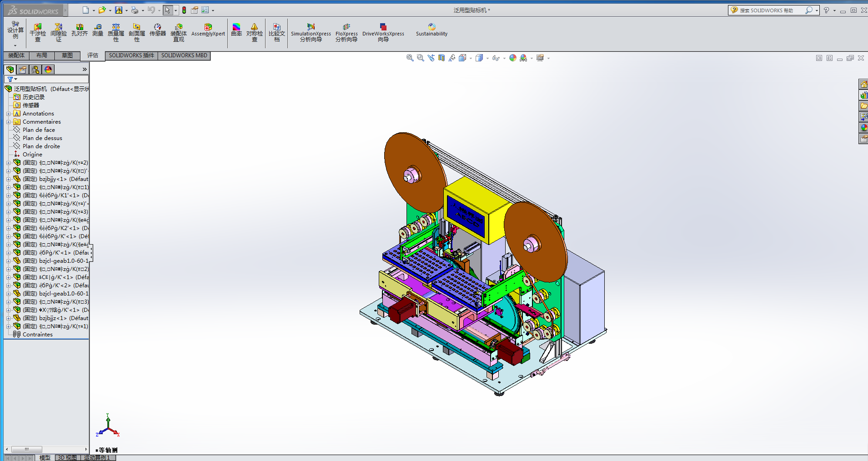Image resolution: width=868 pixels, height=461 pixels.
Task: Open the display style dropdown arrow
Action: (x=487, y=58)
